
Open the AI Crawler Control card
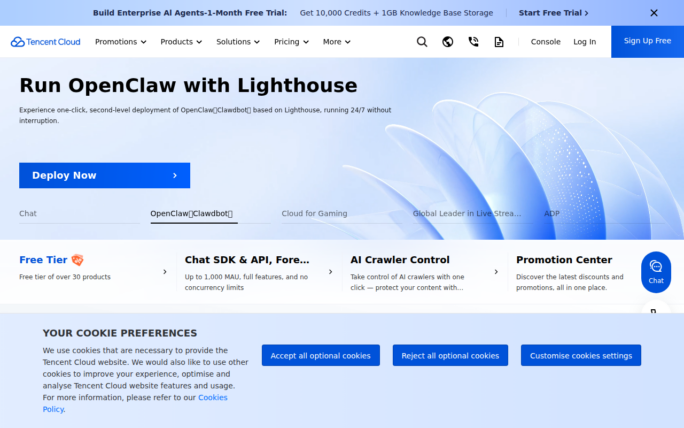click(420, 271)
